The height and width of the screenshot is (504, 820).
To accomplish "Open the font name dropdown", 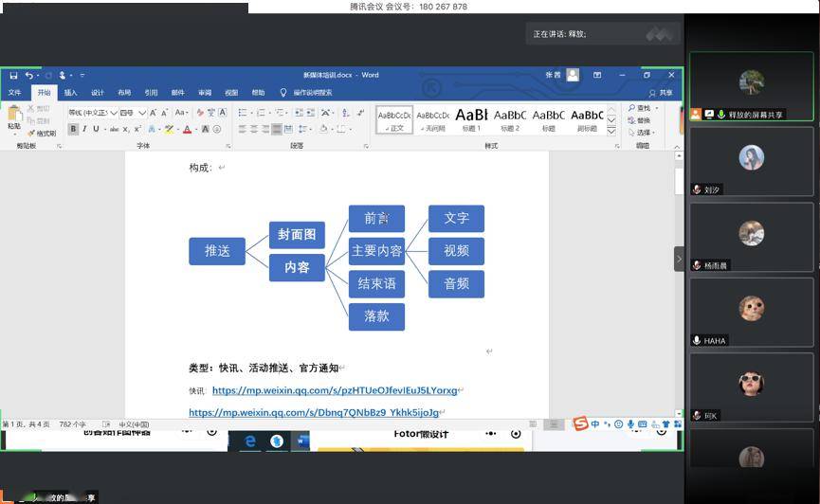I will [x=114, y=113].
